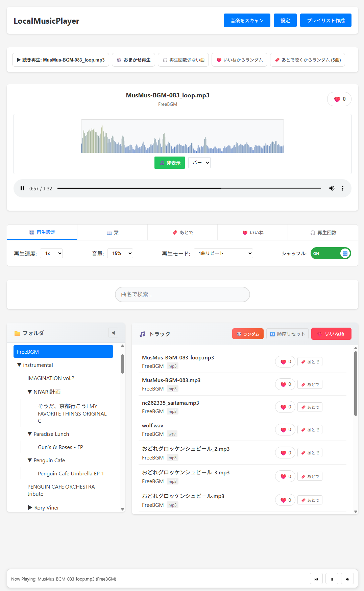Switch to the あとで tab
364x591 pixels.
(x=183, y=233)
